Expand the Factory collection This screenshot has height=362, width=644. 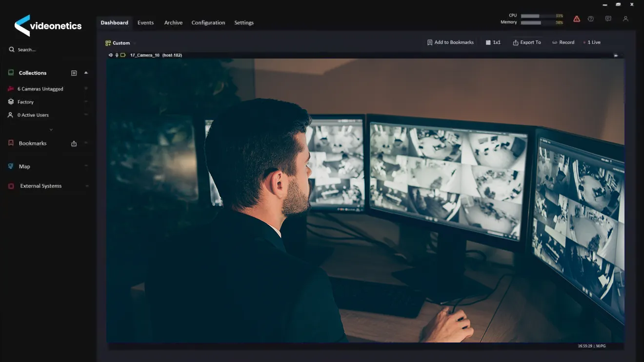click(x=86, y=102)
